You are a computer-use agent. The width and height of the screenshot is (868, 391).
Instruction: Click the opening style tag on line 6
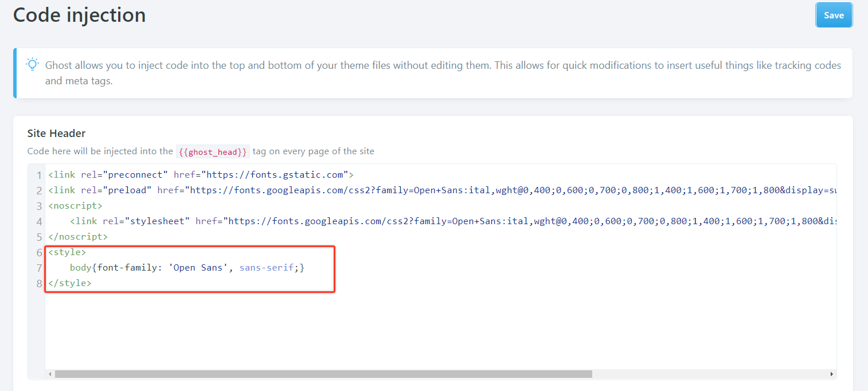[67, 252]
